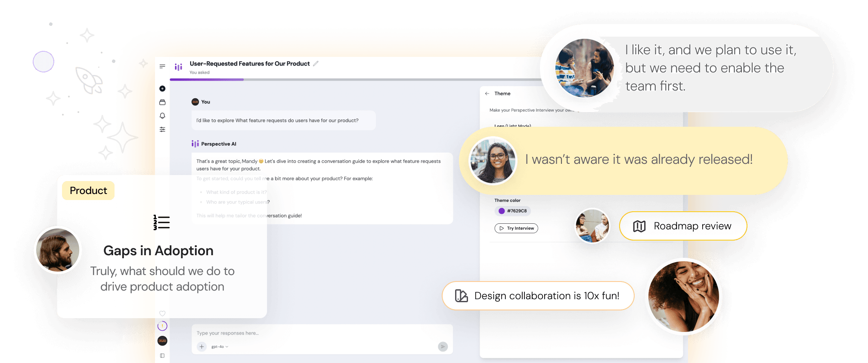The height and width of the screenshot is (363, 868).
Task: Click the pencil icon to edit title
Action: pos(316,64)
